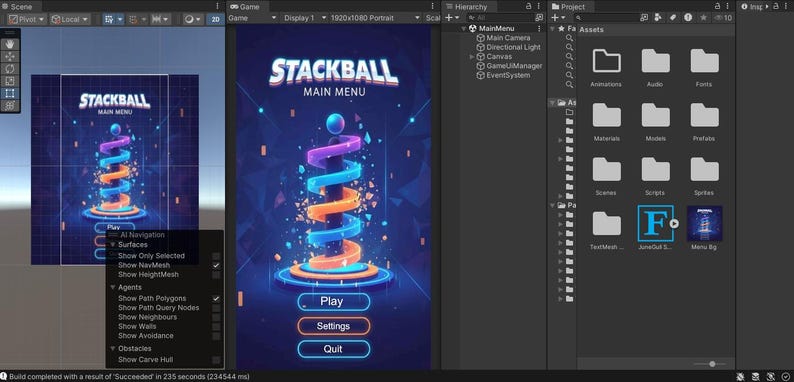
Task: Select the Rotate tool in Scene toolbar
Action: coord(10,69)
